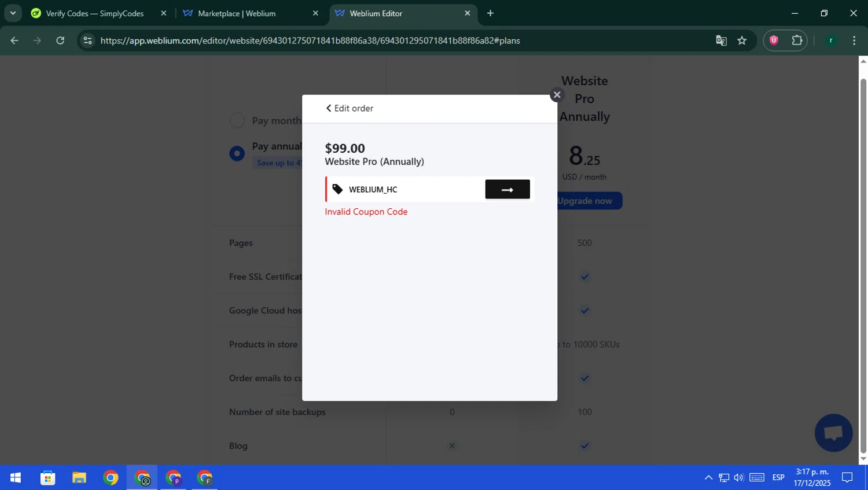Click the Number of site backups label
The height and width of the screenshot is (490, 868).
[x=277, y=412]
